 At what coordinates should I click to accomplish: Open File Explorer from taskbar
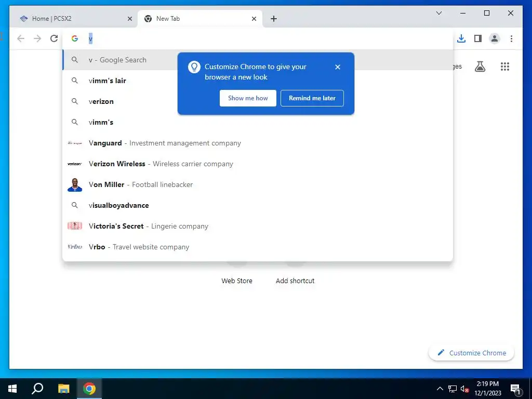63,389
